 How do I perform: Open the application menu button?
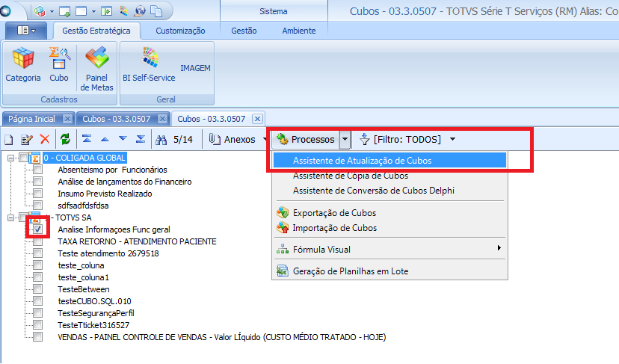[26, 31]
